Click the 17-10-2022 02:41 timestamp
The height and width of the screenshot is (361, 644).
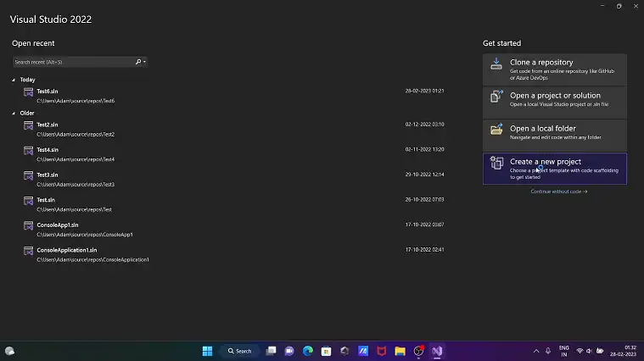click(x=424, y=249)
